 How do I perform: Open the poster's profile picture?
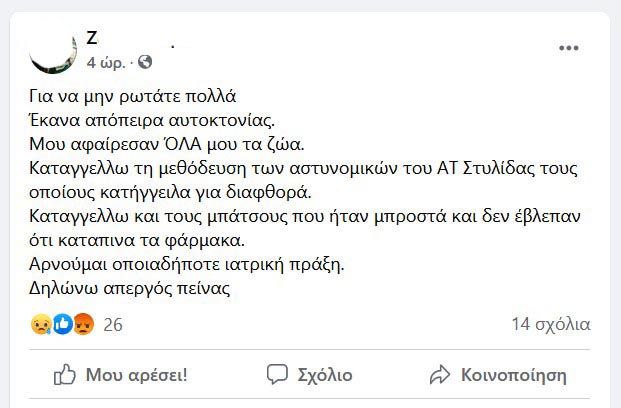coord(53,50)
